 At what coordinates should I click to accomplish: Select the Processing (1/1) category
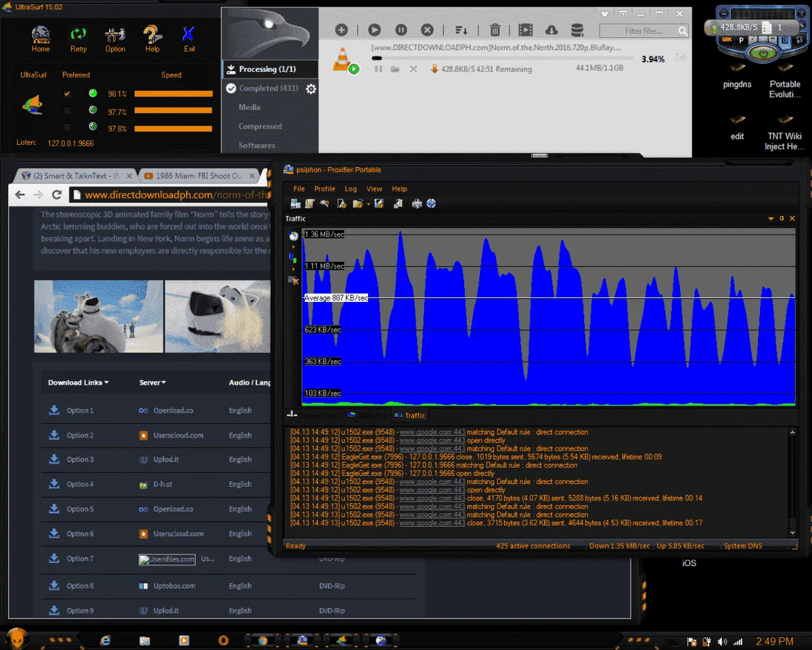point(270,69)
